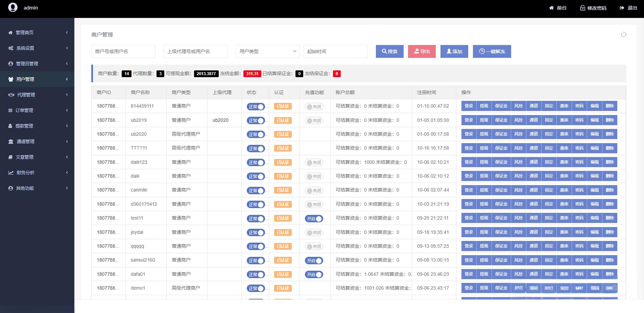
Task: Click 编辑 button for merchant canmile
Action: point(595,190)
